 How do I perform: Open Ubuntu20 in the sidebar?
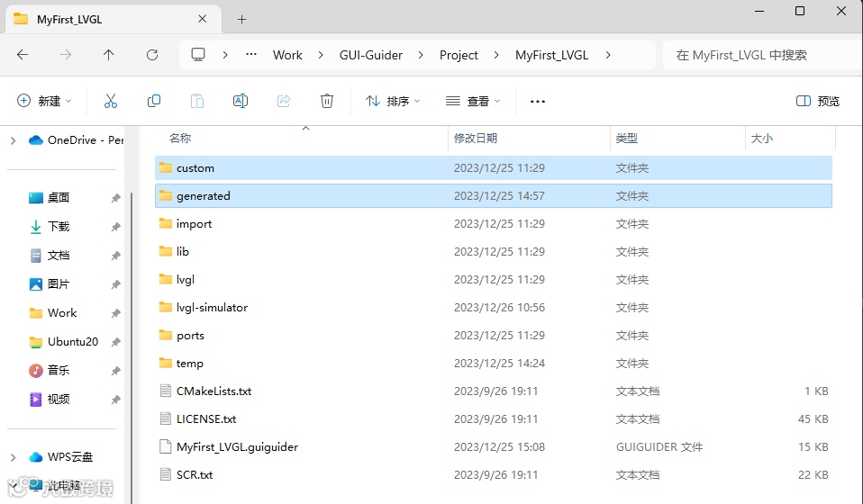point(63,342)
